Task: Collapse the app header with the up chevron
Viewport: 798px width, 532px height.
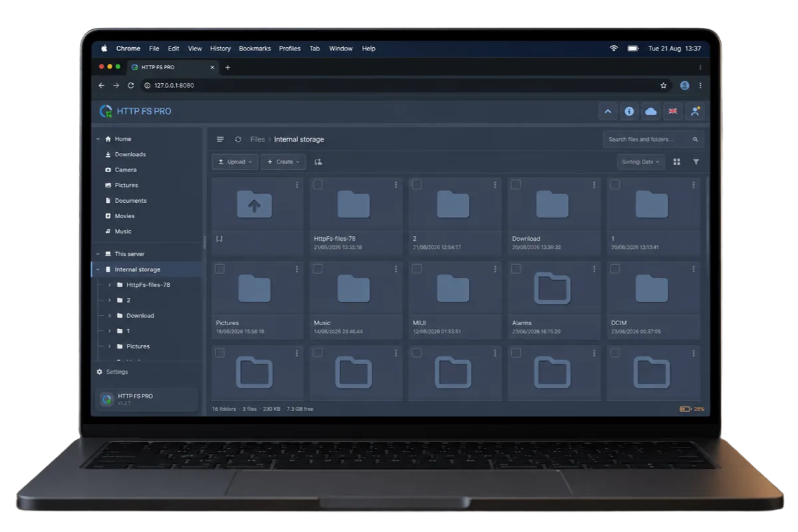Action: tap(607, 112)
